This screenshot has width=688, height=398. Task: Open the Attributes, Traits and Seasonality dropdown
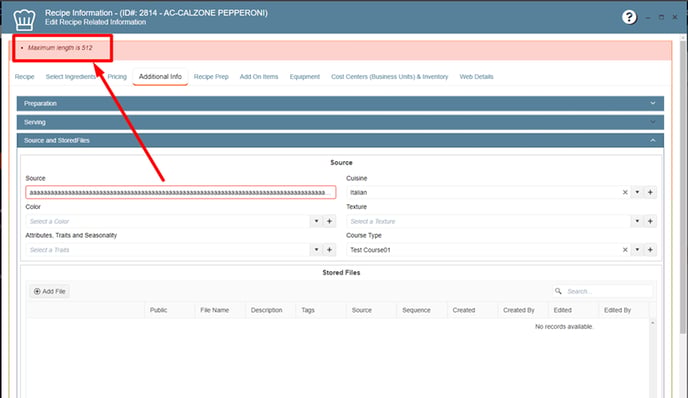click(316, 250)
